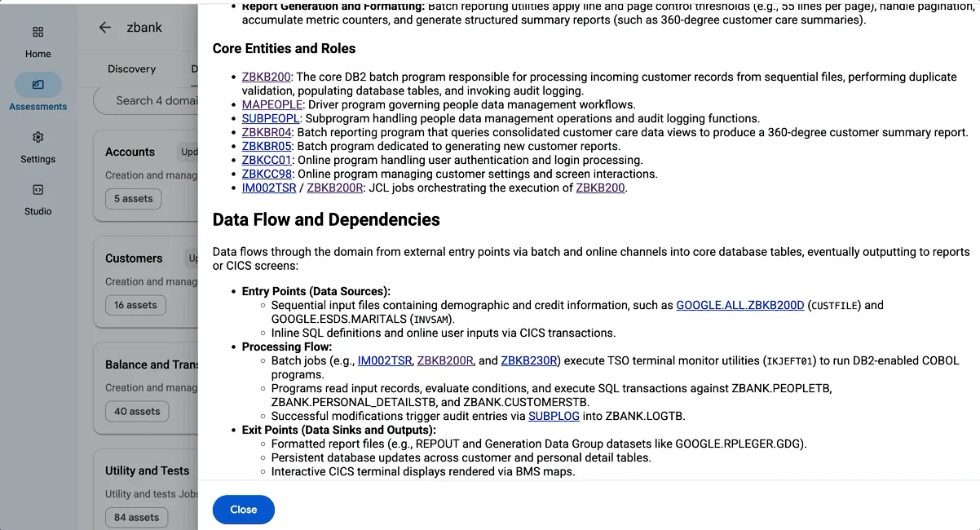Open ZBKB200R link in the Batch jobs line

click(x=445, y=360)
